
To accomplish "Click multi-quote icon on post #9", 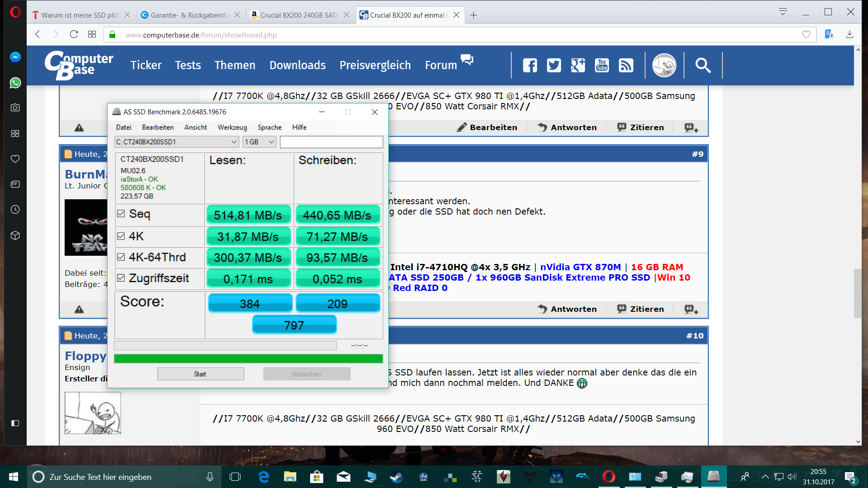I will (691, 309).
